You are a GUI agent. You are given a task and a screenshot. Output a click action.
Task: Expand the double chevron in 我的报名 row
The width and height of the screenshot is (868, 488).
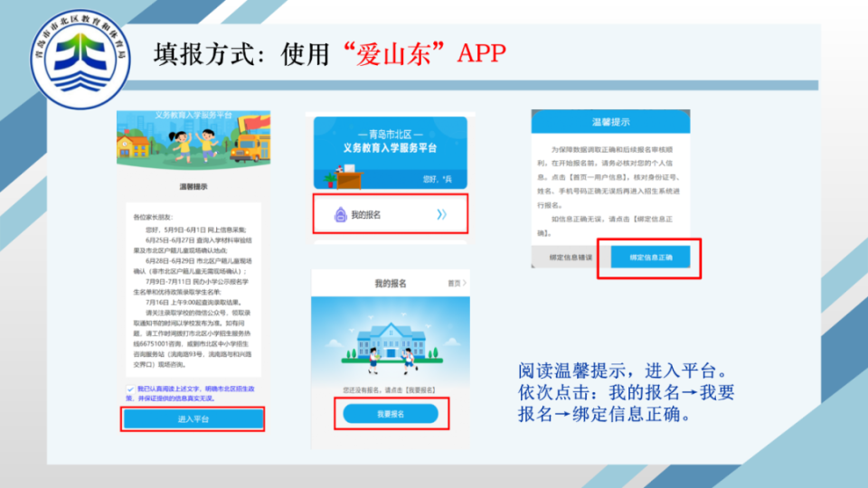(x=441, y=215)
